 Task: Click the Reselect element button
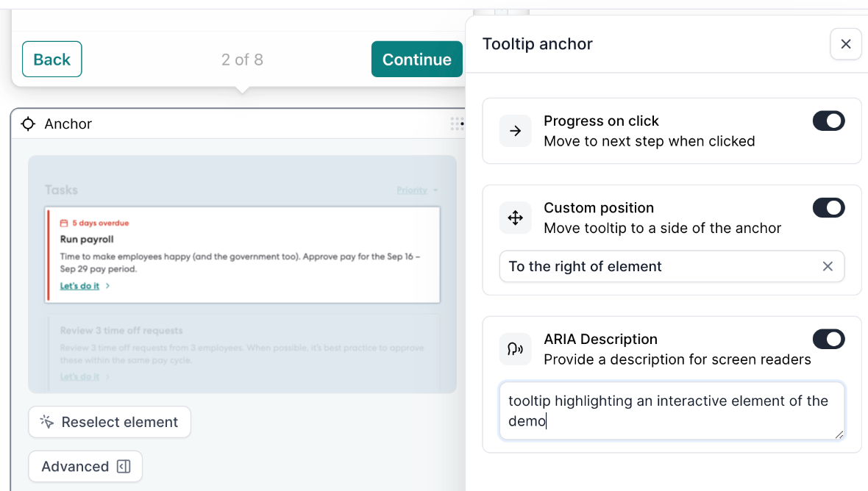(110, 422)
